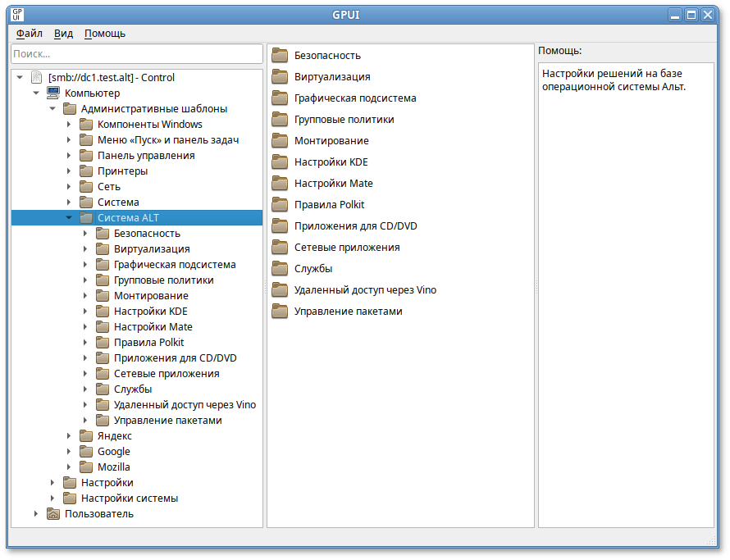Image resolution: width=730 pixels, height=560 pixels.
Task: Click the computer icon next to Компьютер
Action: (52, 93)
